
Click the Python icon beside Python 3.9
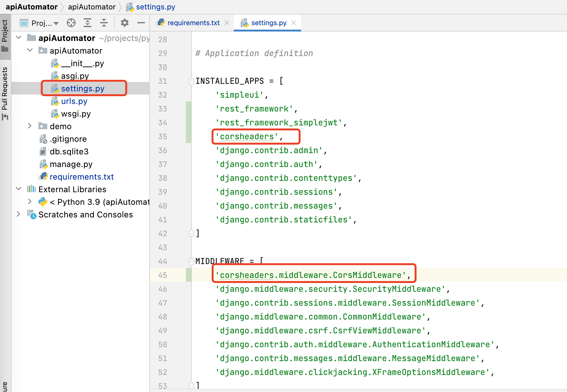pos(43,202)
